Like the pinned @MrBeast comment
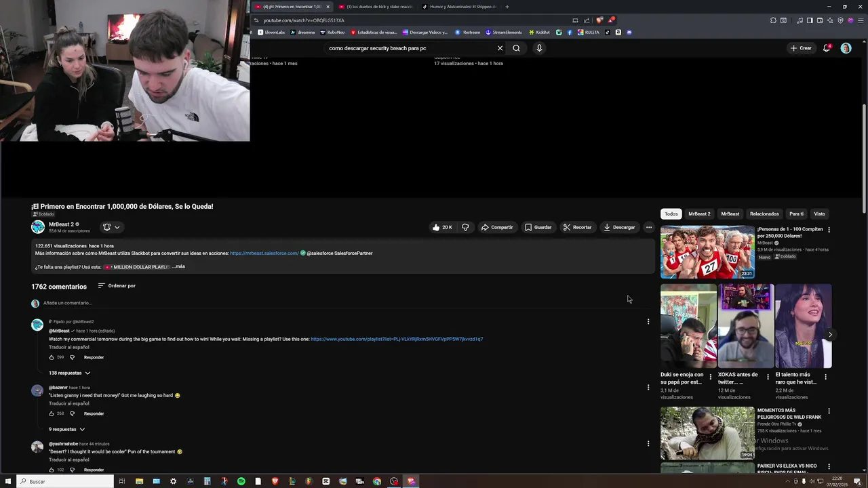868x488 pixels. [52, 357]
